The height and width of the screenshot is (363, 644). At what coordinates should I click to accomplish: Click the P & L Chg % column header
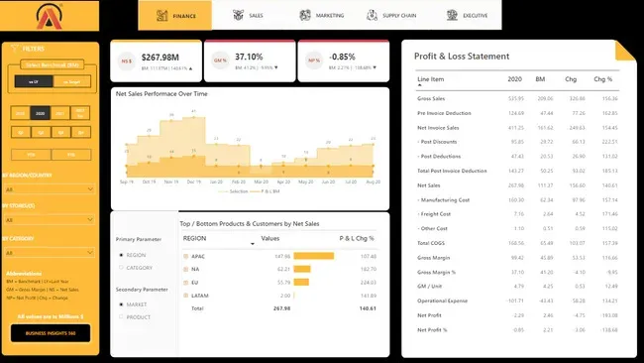pyautogui.click(x=357, y=238)
